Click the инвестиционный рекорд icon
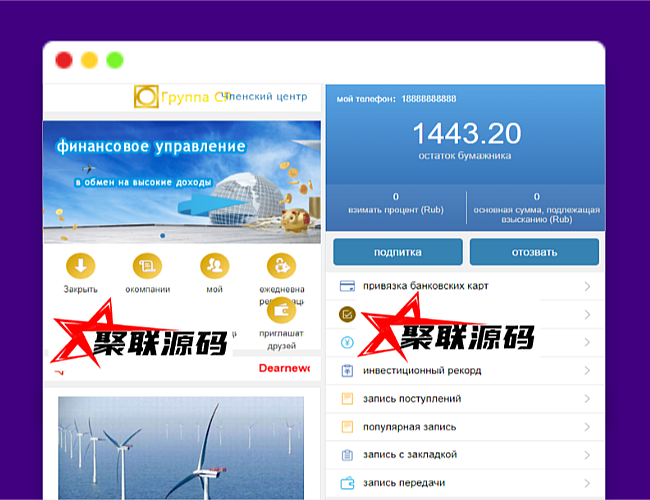 347,371
